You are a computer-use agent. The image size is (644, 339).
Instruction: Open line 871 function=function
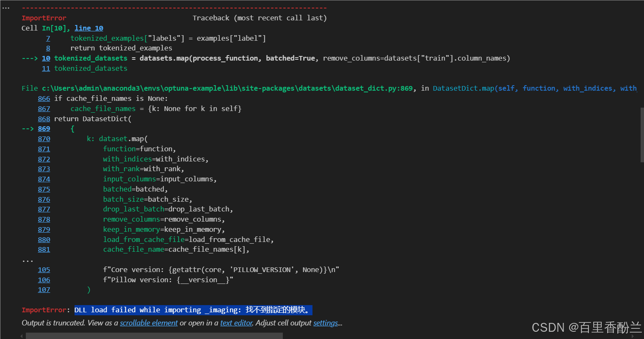tap(44, 149)
